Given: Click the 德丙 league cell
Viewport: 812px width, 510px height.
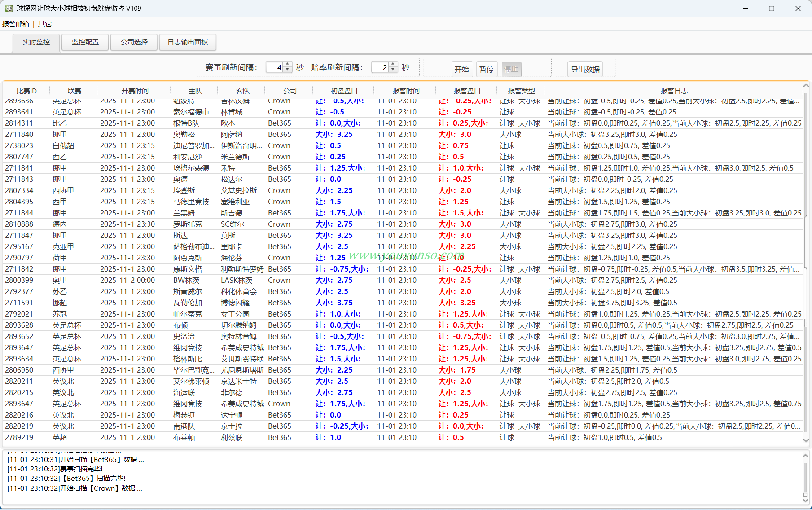Looking at the screenshot, I should click(59, 224).
